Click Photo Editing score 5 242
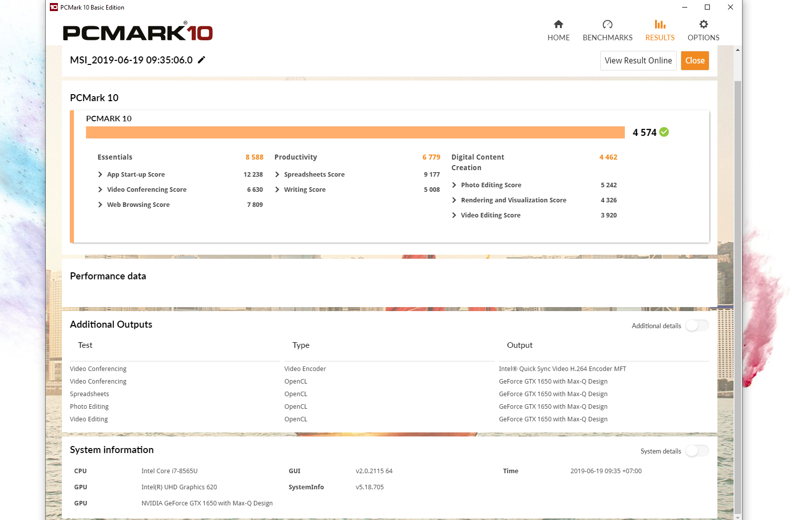Screen dimensions: 812x520 coord(609,185)
